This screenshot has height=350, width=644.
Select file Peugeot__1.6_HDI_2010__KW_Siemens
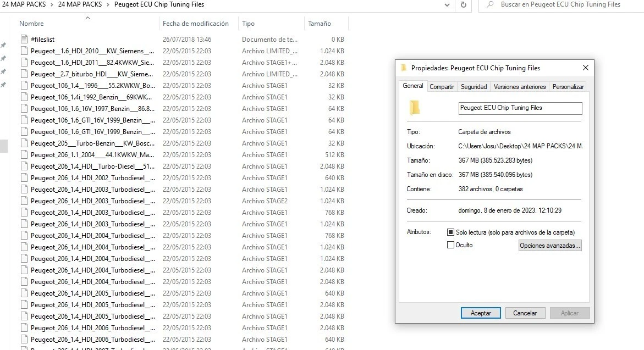tap(92, 51)
